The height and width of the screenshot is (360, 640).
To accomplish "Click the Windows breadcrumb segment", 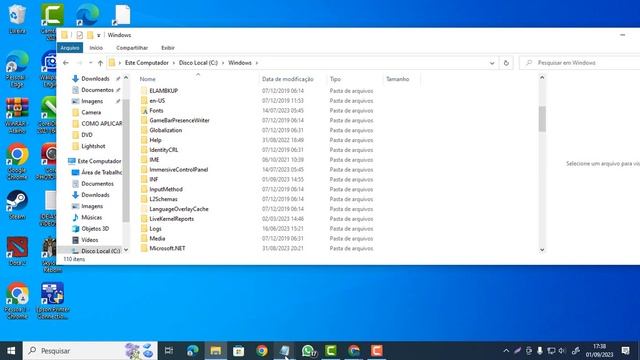I will click(240, 63).
